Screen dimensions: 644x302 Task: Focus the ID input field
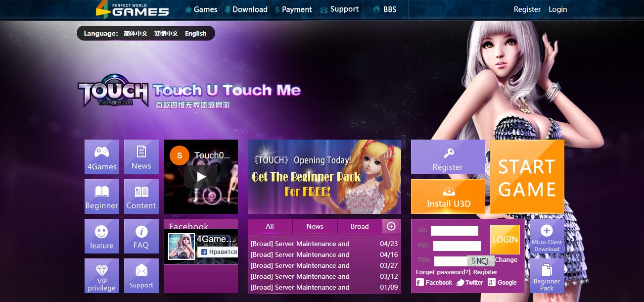455,231
